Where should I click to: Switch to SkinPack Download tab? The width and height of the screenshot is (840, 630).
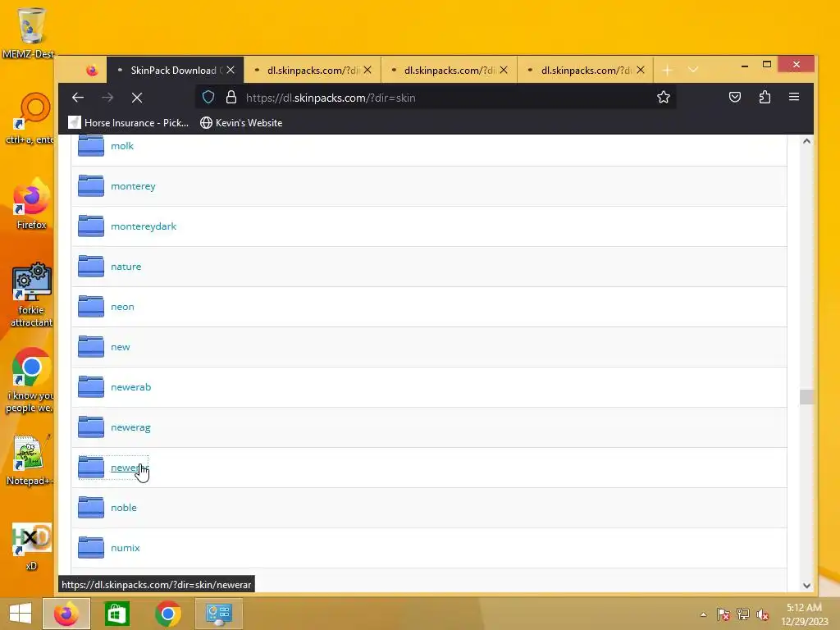176,71
